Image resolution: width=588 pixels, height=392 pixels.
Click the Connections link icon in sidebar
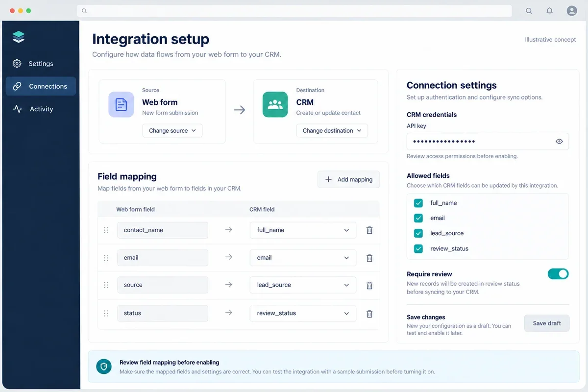click(17, 86)
